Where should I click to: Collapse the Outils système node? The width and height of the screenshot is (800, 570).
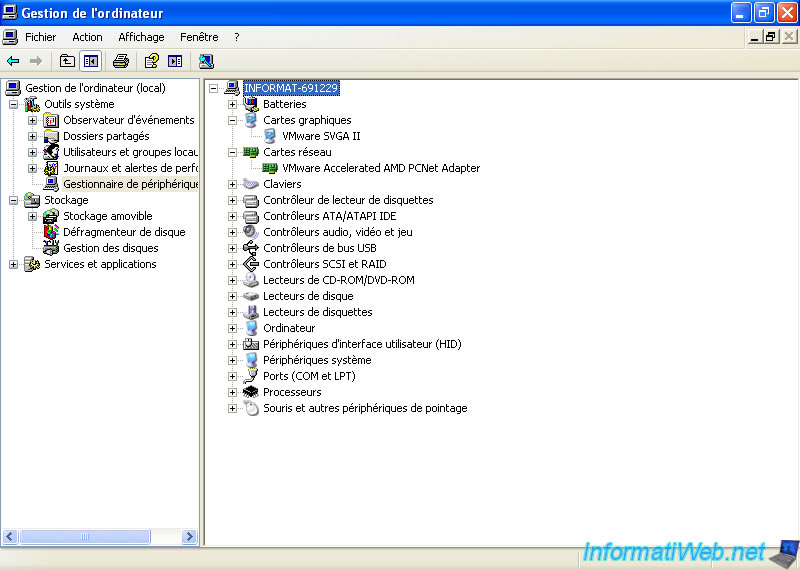[x=13, y=104]
